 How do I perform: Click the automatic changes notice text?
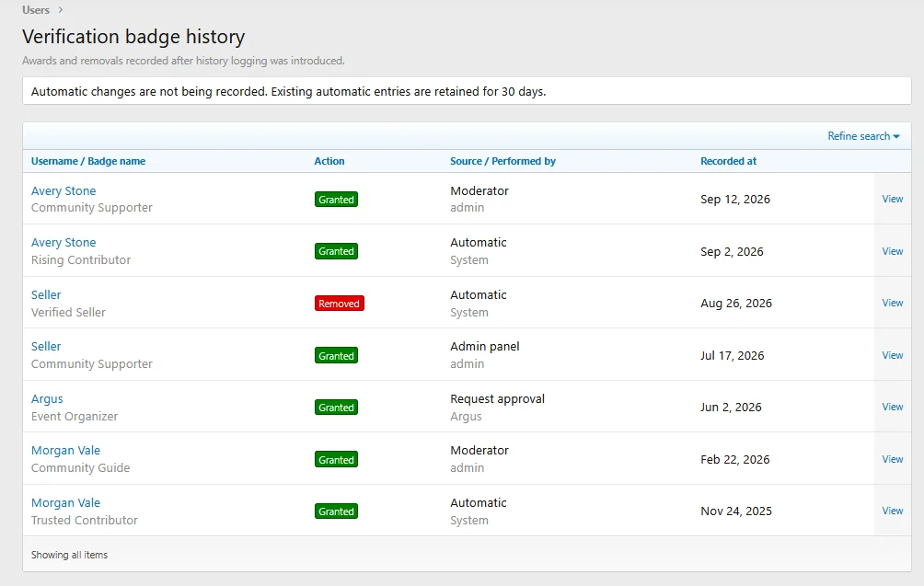[288, 92]
